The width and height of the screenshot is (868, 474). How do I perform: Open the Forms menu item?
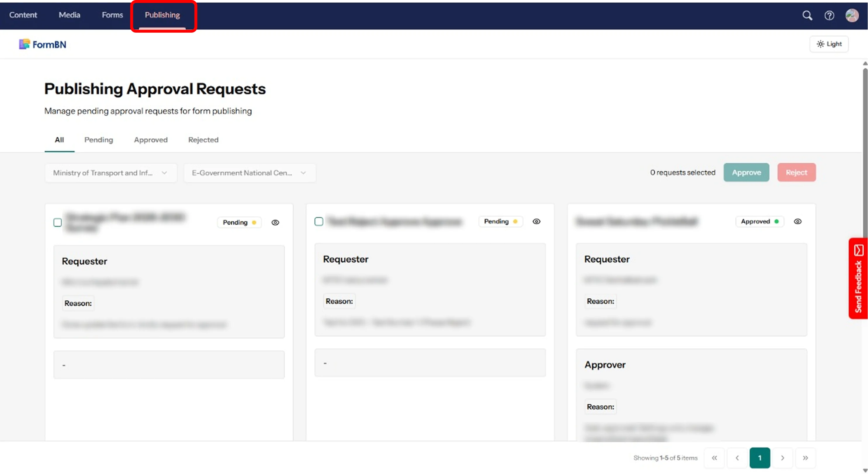(x=112, y=15)
